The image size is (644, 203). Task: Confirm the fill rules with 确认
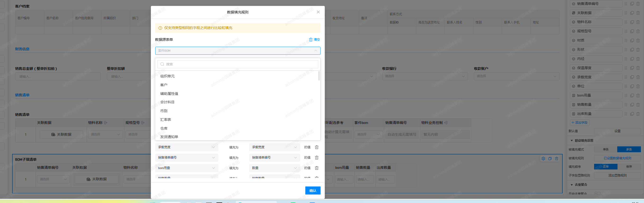point(313,190)
